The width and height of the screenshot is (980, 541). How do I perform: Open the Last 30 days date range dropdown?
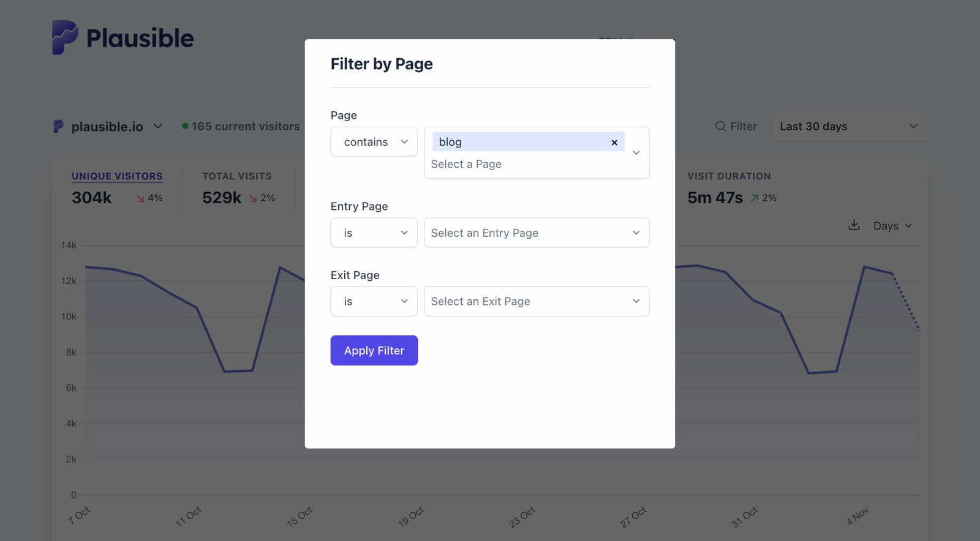click(850, 126)
